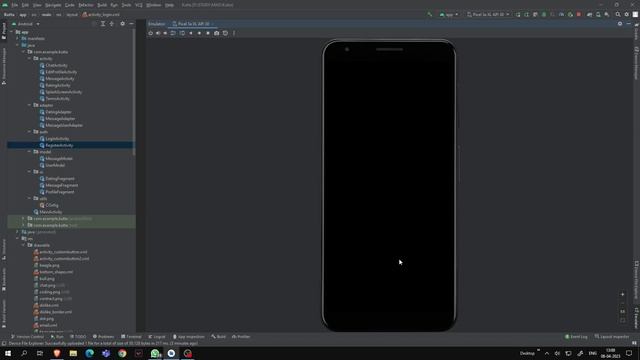The height and width of the screenshot is (360, 640).
Task: Click the expand all icon in Project panel
Action: 103,24
